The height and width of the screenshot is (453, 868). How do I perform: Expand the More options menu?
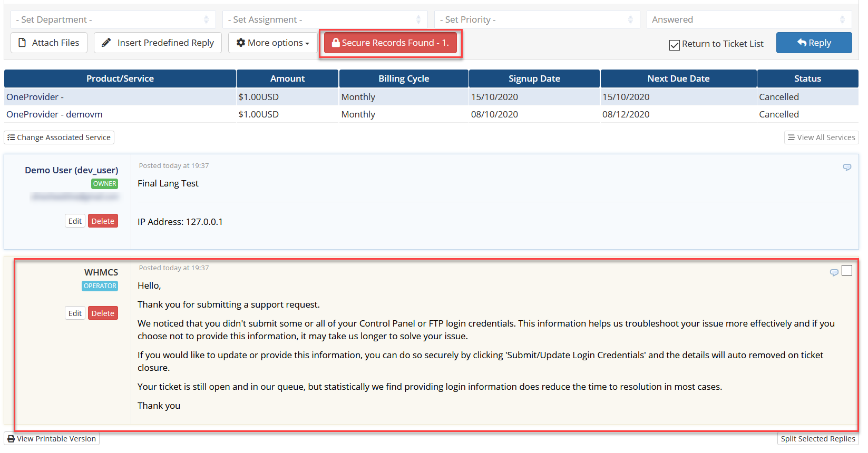click(272, 43)
